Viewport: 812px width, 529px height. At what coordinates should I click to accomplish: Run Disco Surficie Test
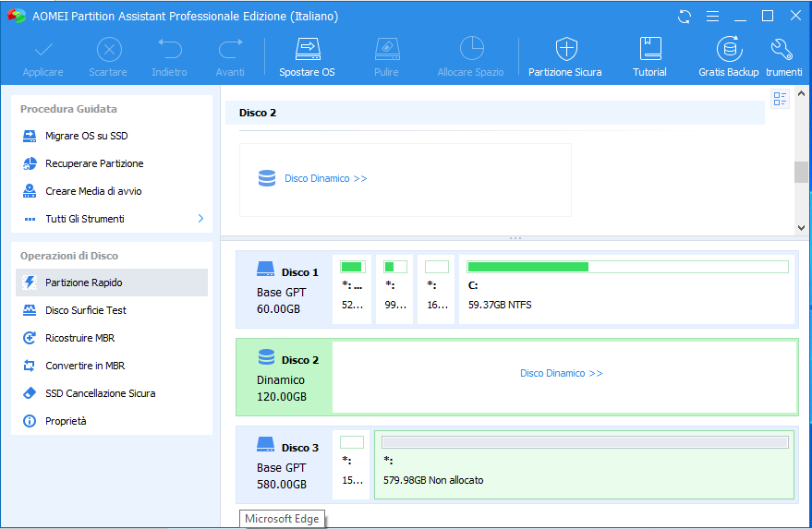click(112, 310)
